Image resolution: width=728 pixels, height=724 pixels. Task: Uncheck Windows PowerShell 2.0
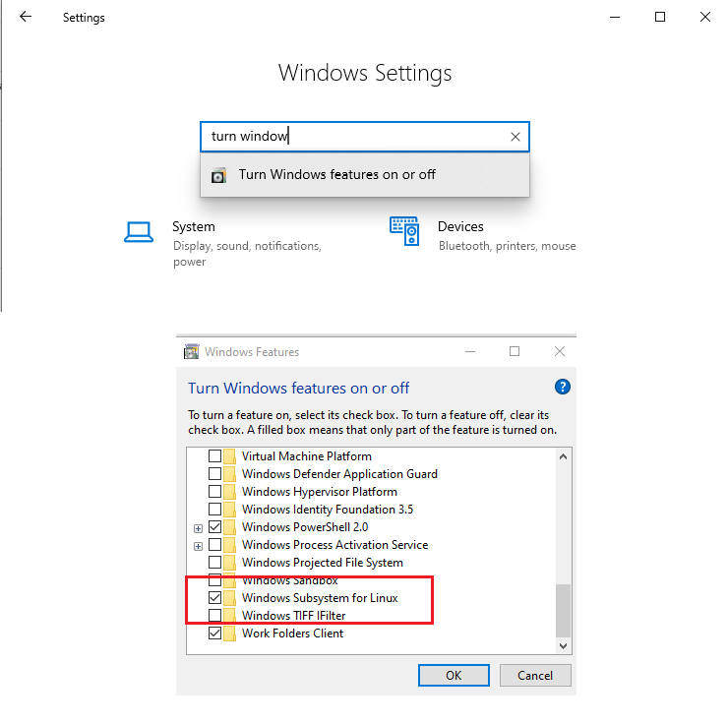click(x=214, y=526)
